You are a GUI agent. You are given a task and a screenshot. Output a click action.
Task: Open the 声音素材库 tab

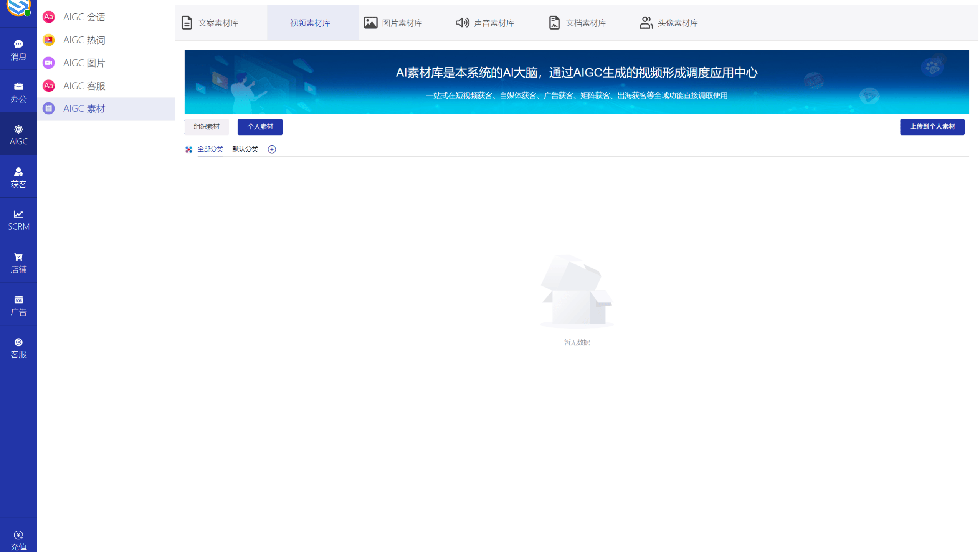click(494, 23)
